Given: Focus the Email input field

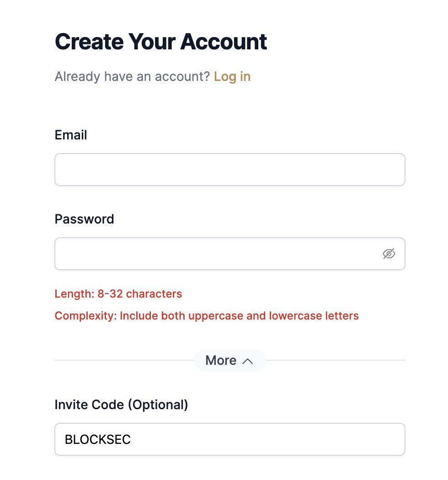Looking at the screenshot, I should (x=229, y=170).
